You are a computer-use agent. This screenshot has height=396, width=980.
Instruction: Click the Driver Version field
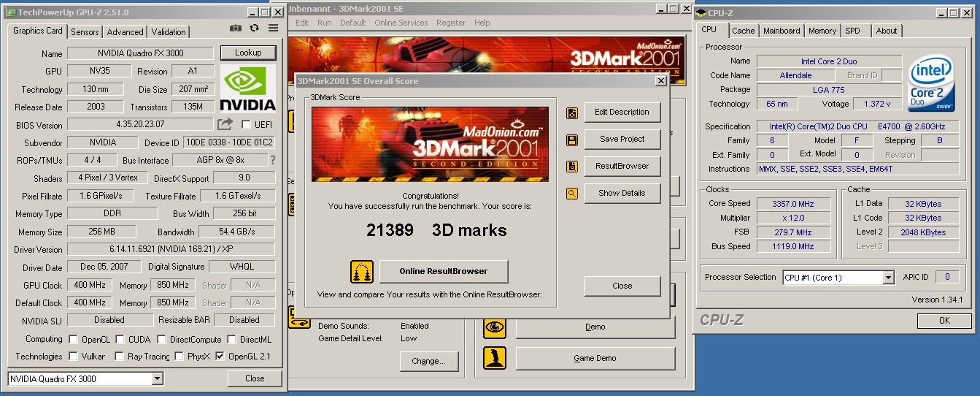pos(171,250)
